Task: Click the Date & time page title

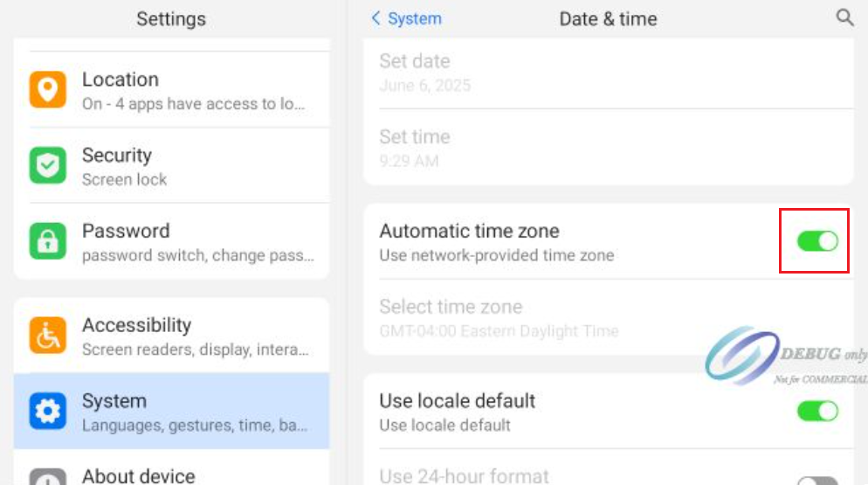Action: tap(608, 18)
